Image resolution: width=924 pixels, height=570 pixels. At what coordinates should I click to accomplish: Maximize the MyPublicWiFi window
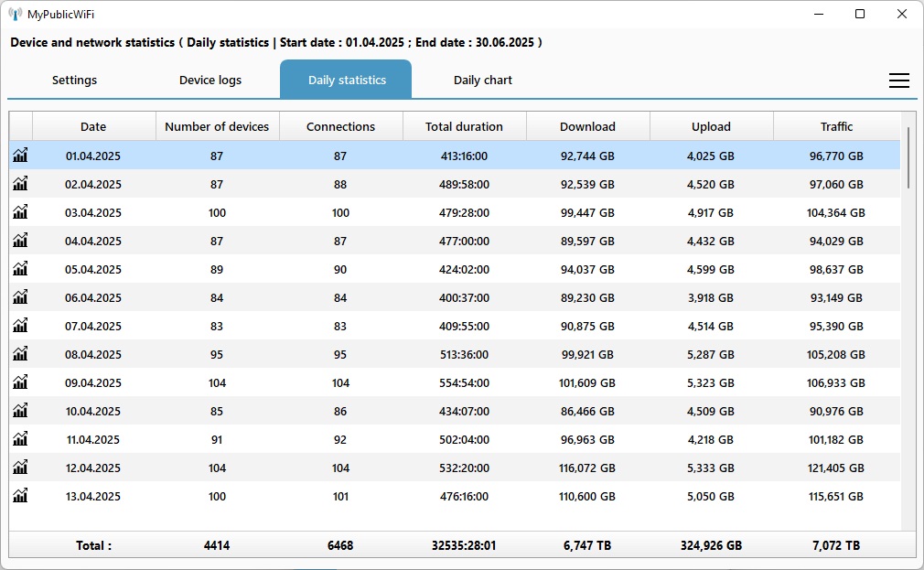(860, 14)
